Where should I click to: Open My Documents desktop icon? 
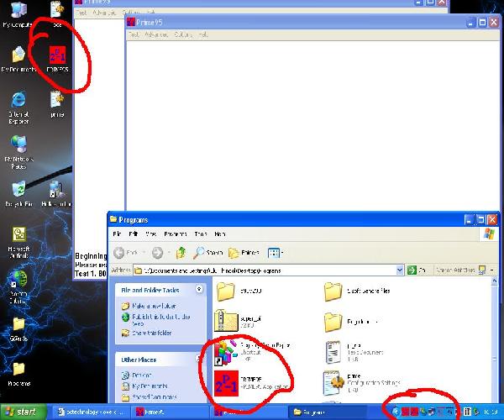coord(18,59)
